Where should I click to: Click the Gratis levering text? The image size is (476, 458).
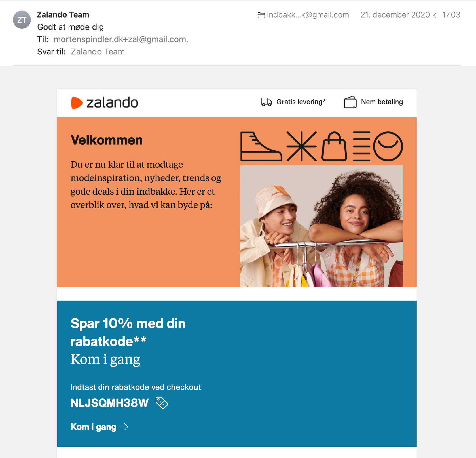(x=301, y=102)
